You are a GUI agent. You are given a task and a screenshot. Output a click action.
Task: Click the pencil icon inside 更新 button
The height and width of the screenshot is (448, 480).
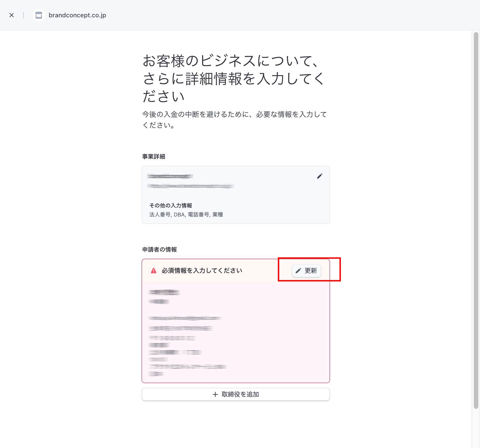coord(298,271)
